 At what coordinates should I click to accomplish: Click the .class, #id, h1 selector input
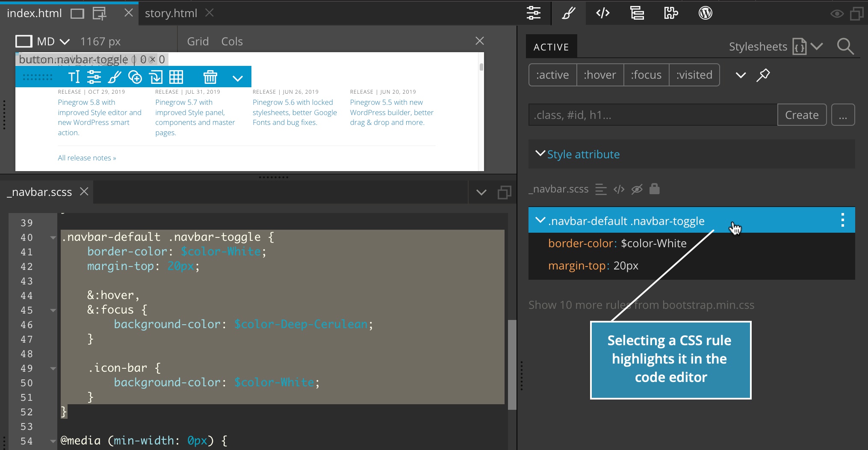pyautogui.click(x=653, y=115)
